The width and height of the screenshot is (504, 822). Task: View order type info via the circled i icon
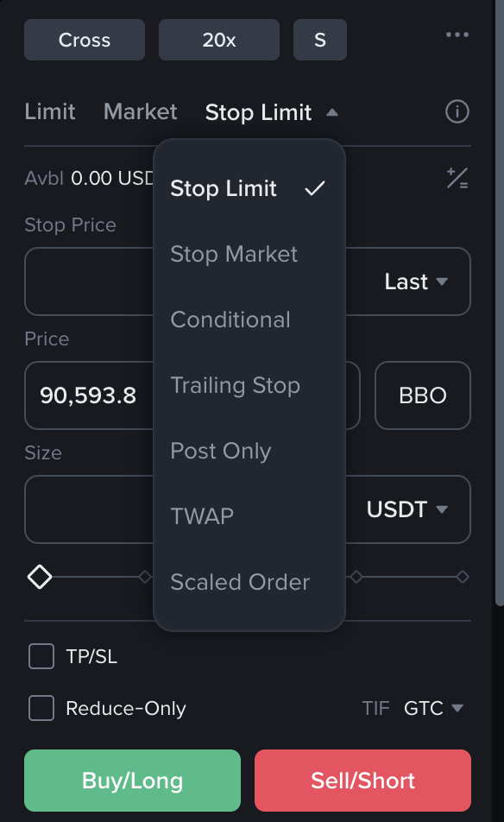[457, 111]
